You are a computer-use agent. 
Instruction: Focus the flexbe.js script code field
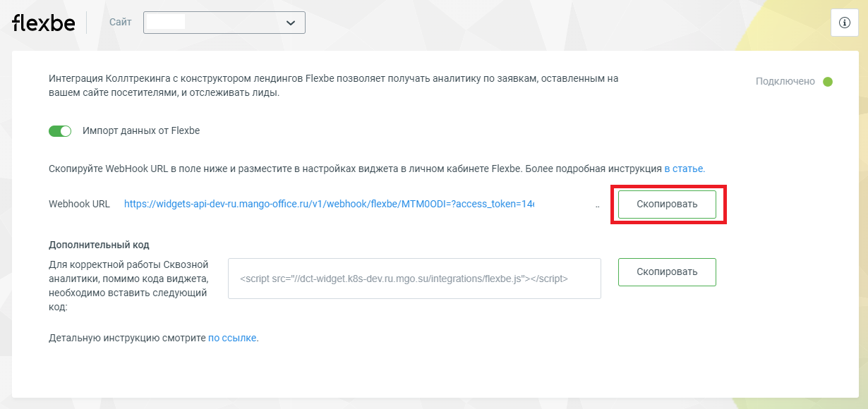(x=414, y=279)
